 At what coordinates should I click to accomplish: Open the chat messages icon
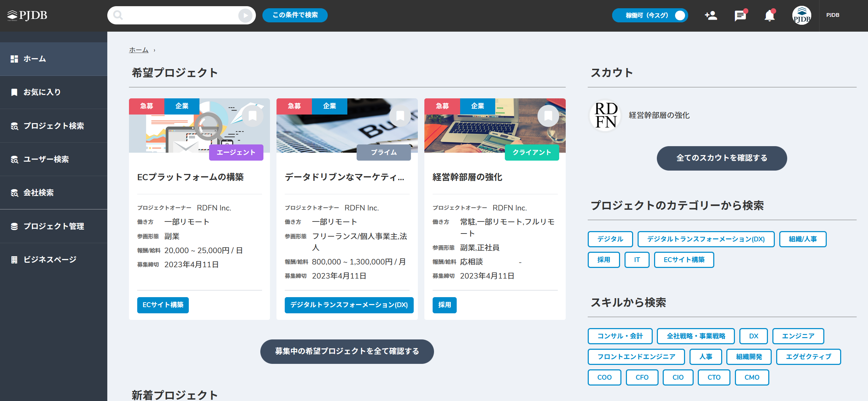click(740, 15)
